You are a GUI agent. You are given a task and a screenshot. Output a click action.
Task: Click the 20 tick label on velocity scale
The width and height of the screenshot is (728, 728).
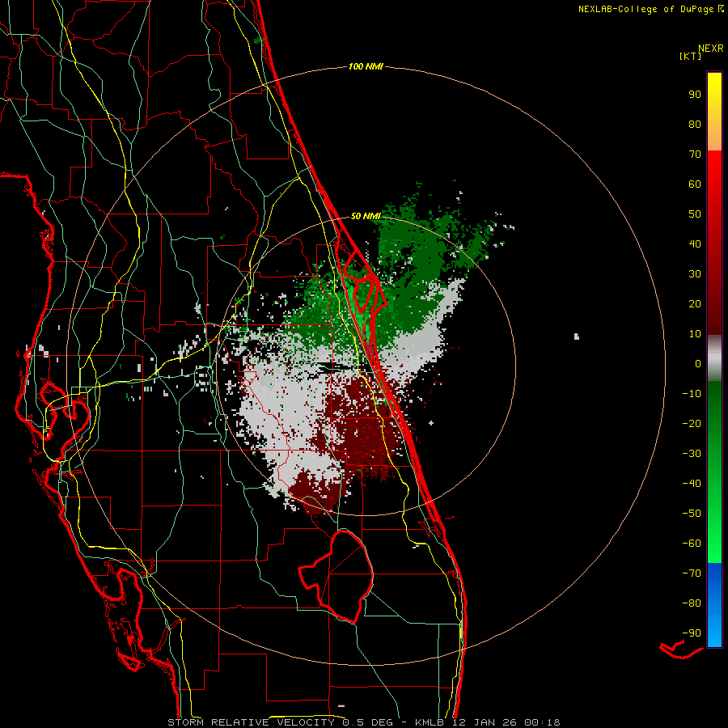coord(695,304)
